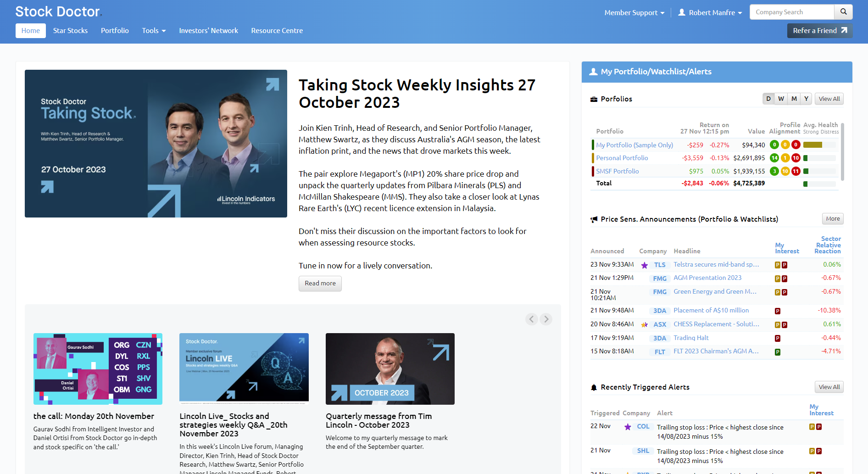Viewport: 868px width, 474px height.
Task: Open the SMSF Portfolio link
Action: 618,171
